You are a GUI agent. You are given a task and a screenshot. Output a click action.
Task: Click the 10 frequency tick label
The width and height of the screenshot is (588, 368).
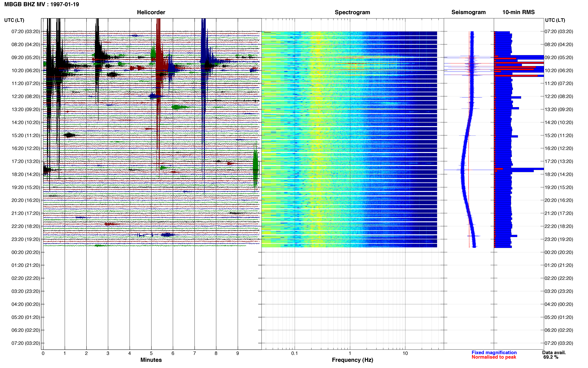pyautogui.click(x=405, y=353)
